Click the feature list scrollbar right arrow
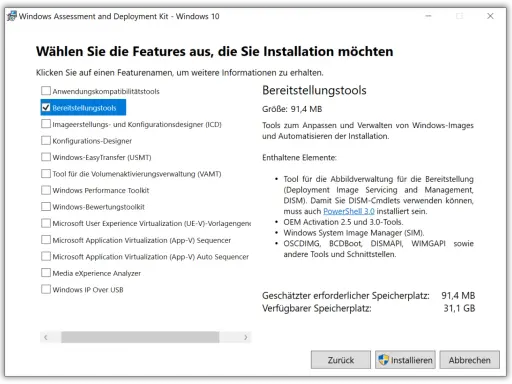Image resolution: width=512 pixels, height=384 pixels. click(246, 337)
